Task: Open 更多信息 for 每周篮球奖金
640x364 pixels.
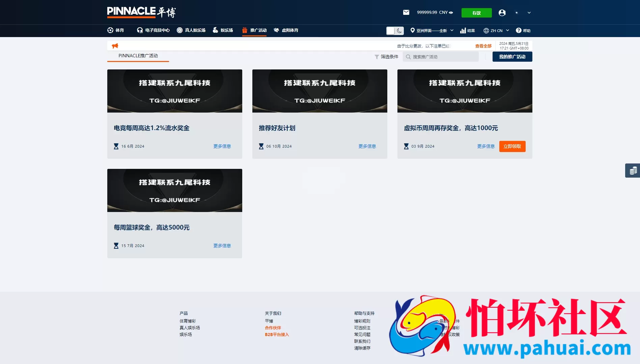Action: 222,246
